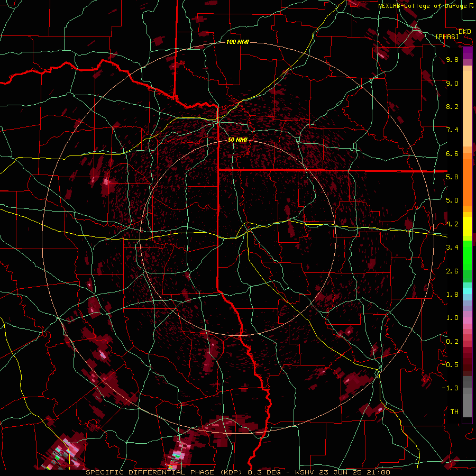This screenshot has width=476, height=476.
Task: Click the 3.4 scale value
Action: point(452,248)
